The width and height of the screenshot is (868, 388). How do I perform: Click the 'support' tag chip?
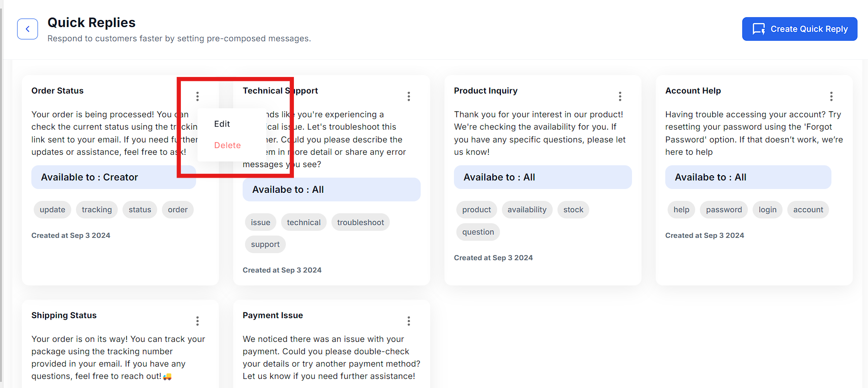tap(265, 245)
